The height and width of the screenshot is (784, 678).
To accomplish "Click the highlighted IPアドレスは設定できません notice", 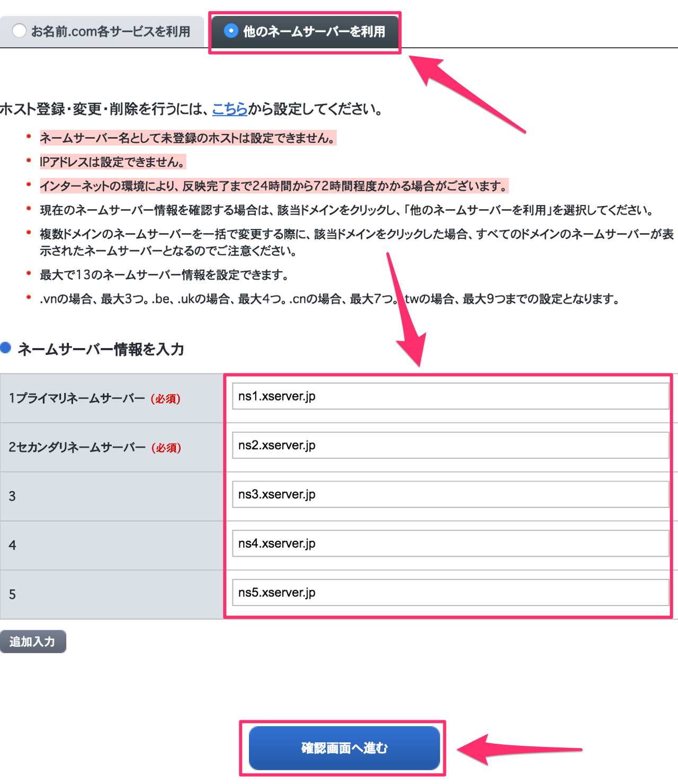I will coord(113,162).
